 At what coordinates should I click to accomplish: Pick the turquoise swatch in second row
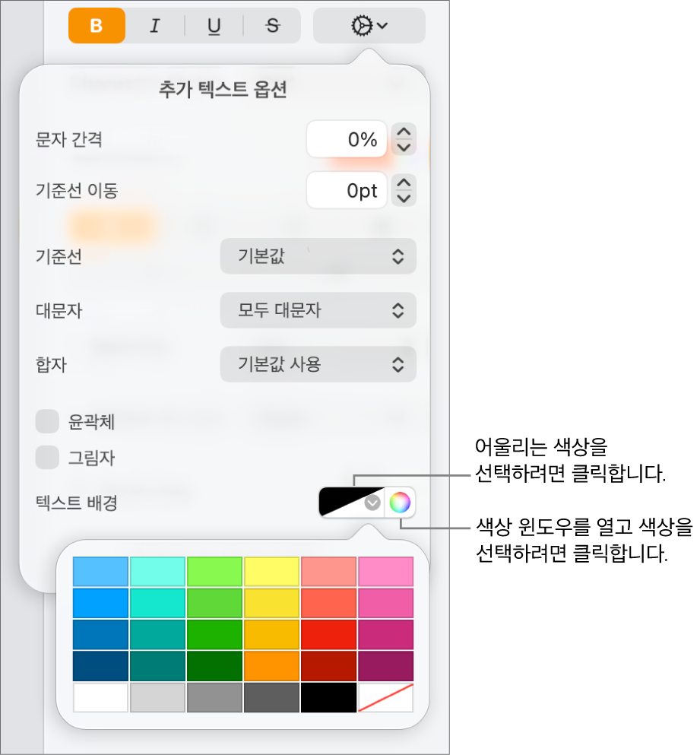(157, 603)
